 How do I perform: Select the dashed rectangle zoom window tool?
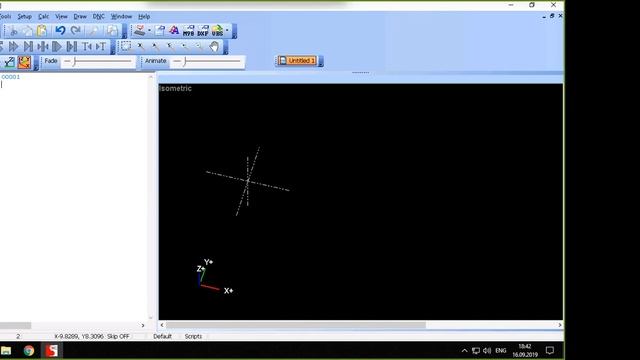click(126, 47)
